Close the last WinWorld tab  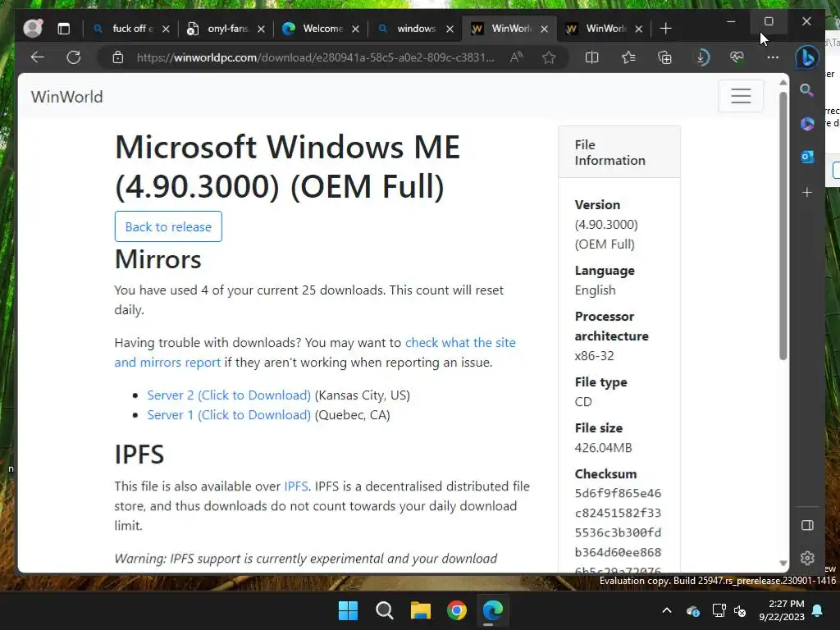point(638,29)
